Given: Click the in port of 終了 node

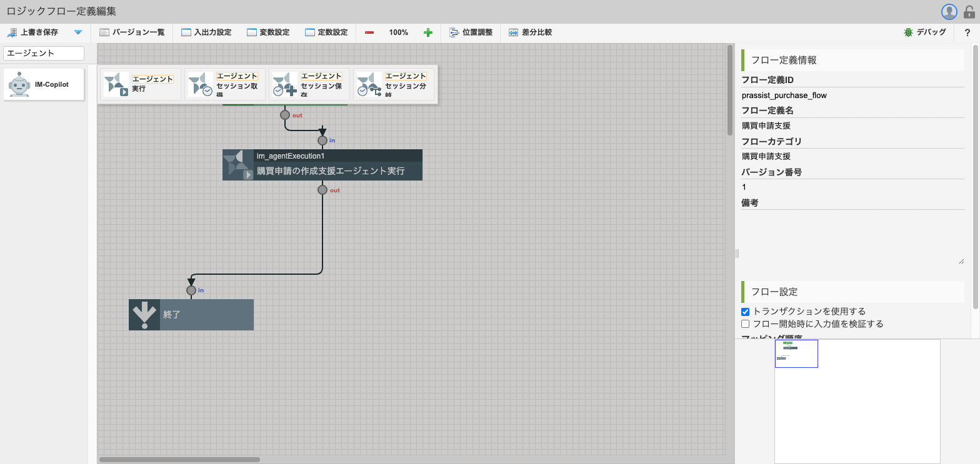Looking at the screenshot, I should coord(191,290).
